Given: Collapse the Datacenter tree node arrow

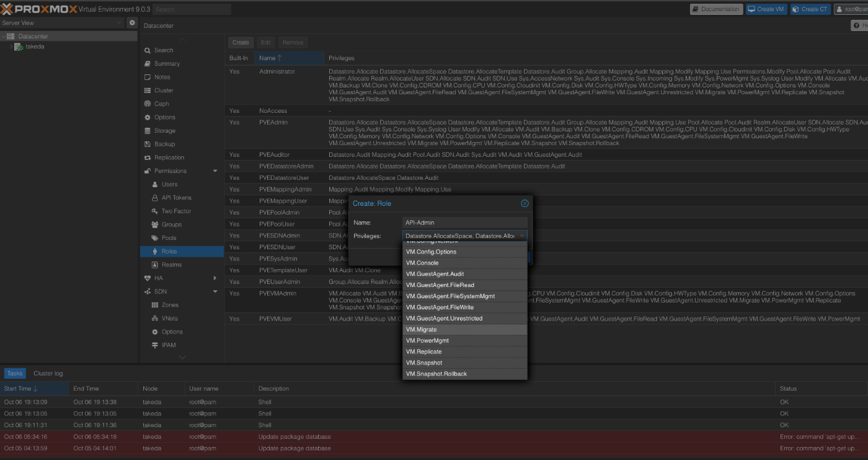Looking at the screenshot, I should pyautogui.click(x=4, y=37).
